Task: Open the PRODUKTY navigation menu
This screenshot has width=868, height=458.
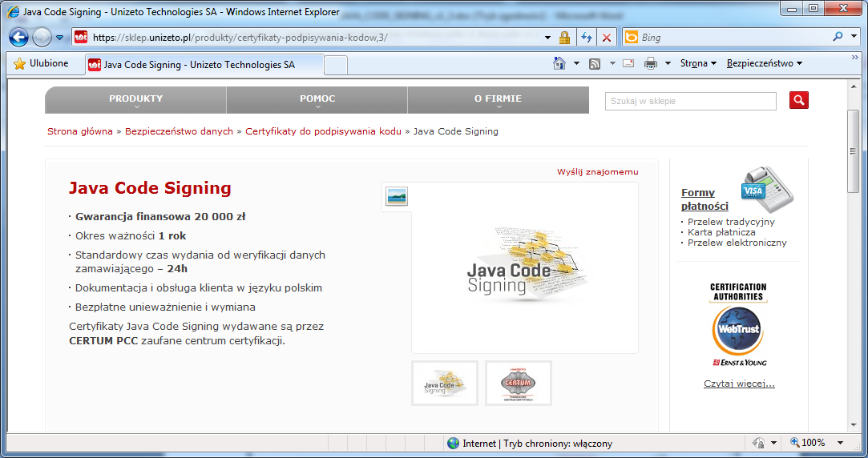Action: (135, 99)
